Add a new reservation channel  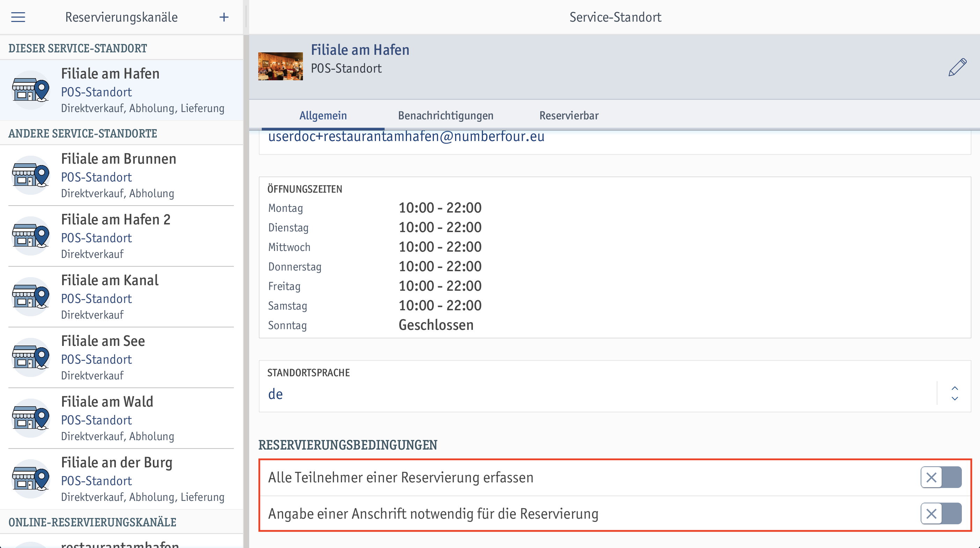tap(224, 17)
